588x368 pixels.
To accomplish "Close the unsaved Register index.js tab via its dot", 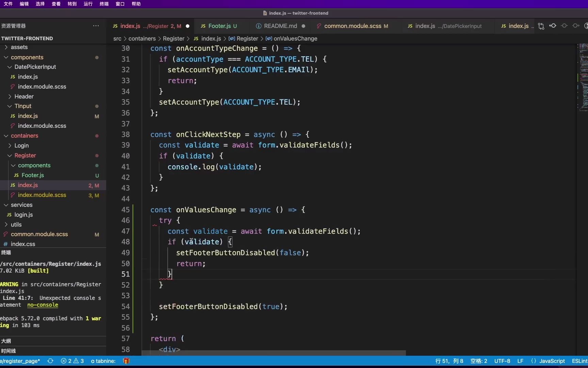I will (x=187, y=26).
